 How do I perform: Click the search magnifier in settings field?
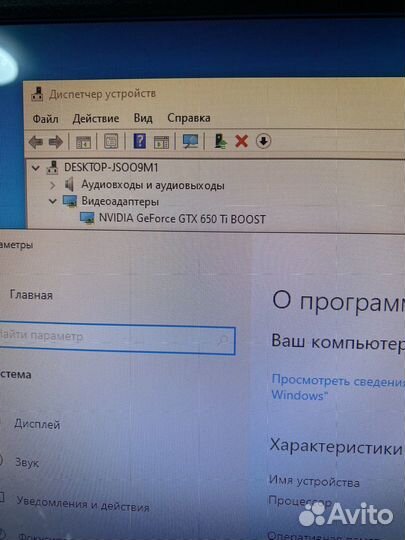tap(223, 340)
